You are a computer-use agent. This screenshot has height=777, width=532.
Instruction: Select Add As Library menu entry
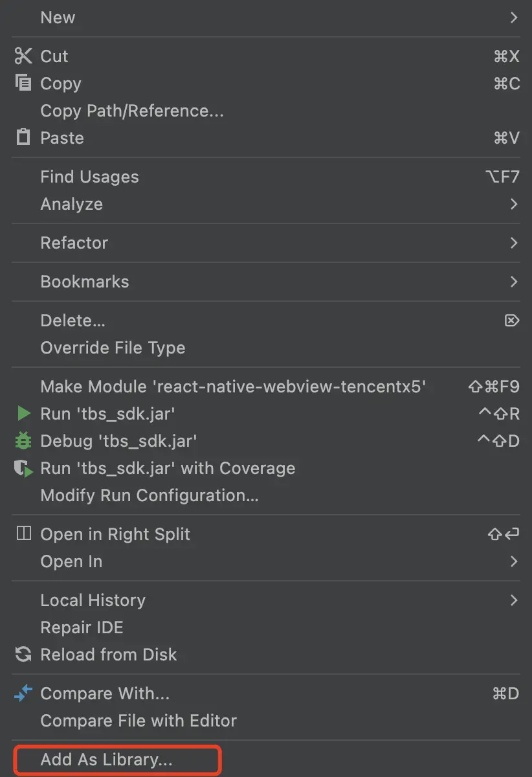[x=106, y=760]
